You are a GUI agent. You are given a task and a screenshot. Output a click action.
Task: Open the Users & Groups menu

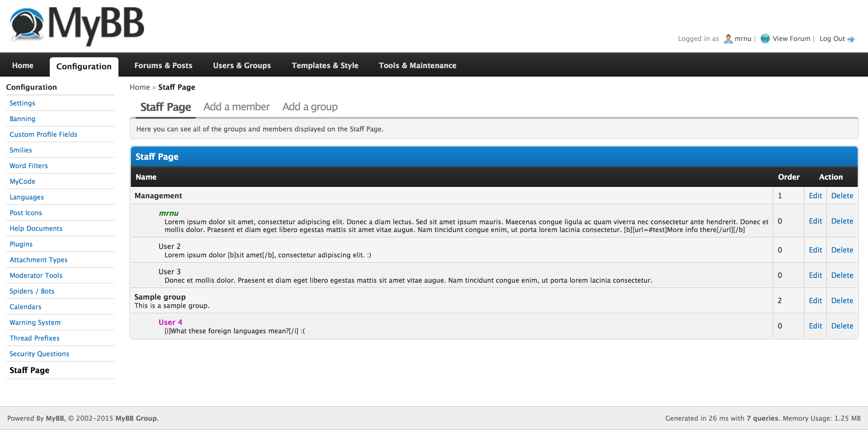click(x=242, y=65)
